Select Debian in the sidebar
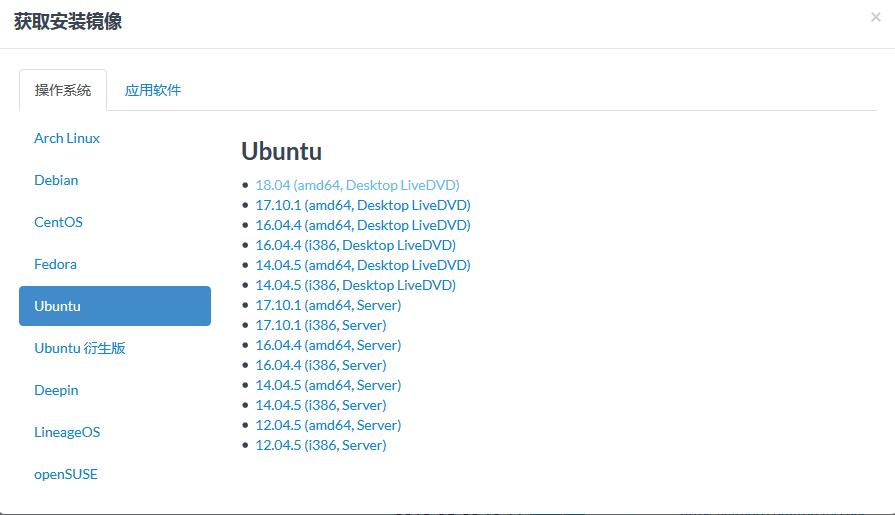 pyautogui.click(x=56, y=180)
